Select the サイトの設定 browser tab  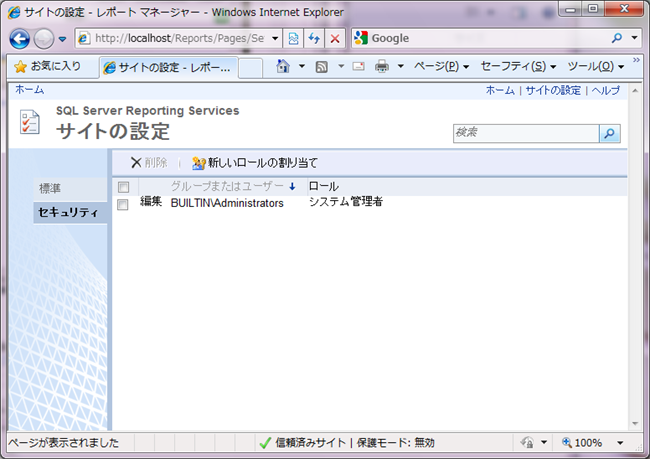pyautogui.click(x=168, y=67)
